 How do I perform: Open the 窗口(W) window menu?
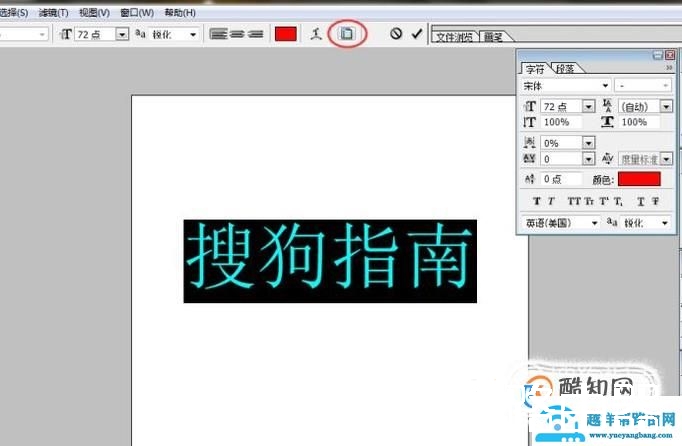[137, 13]
